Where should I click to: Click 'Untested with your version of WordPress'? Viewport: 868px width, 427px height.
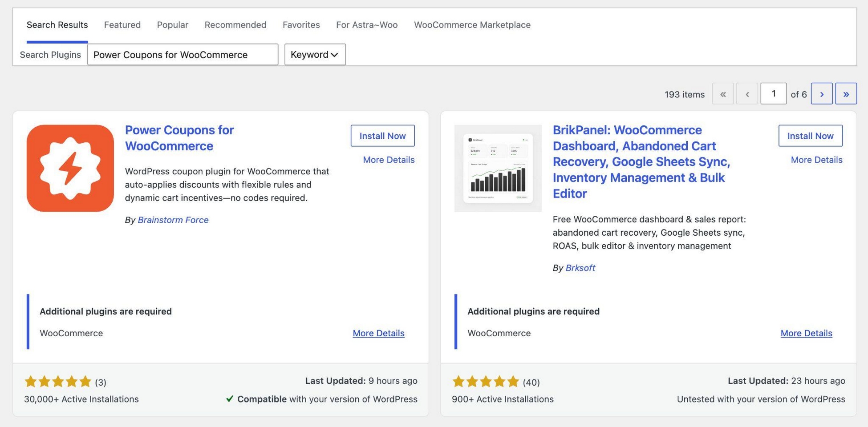click(761, 399)
